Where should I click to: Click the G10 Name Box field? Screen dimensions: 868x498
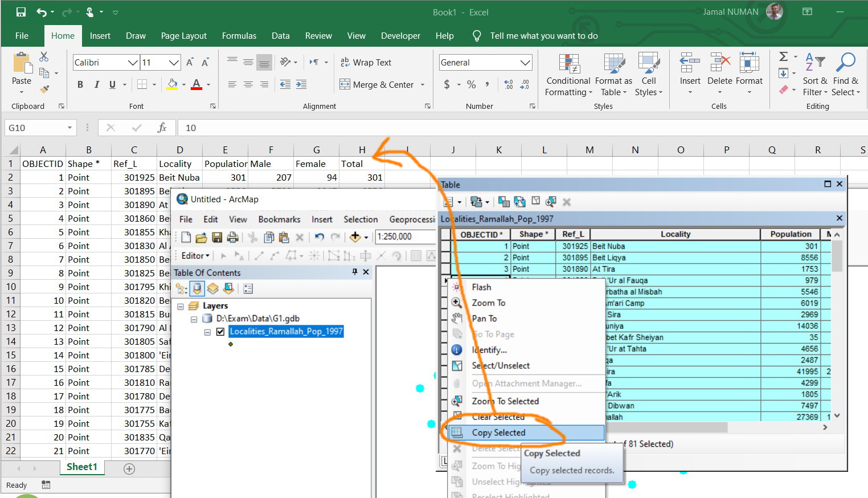coord(34,128)
